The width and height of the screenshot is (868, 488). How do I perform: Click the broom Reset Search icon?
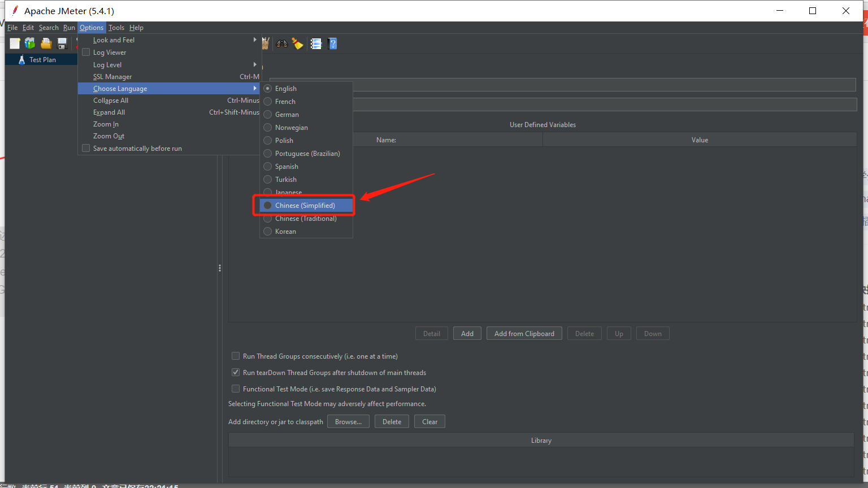click(298, 43)
